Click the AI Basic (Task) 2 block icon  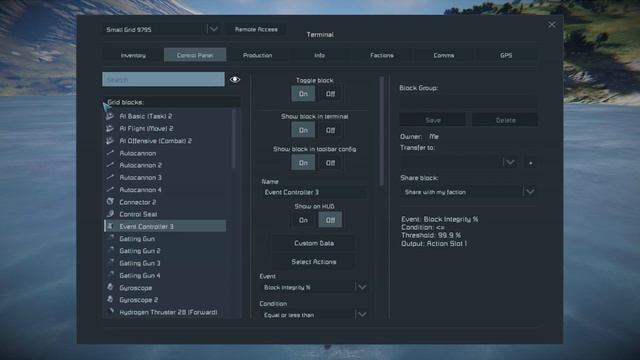(110, 116)
